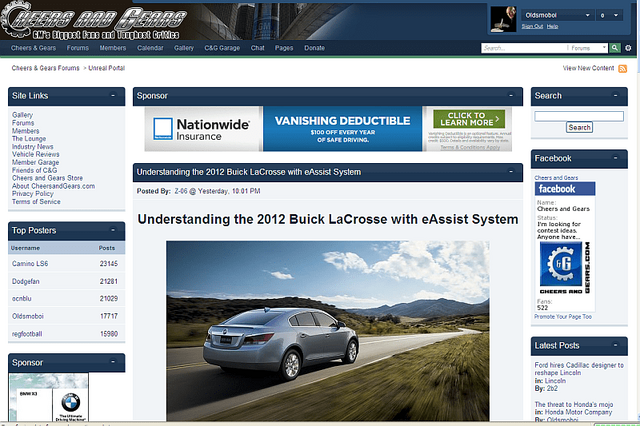
Task: Click the article title heading
Action: 328,219
